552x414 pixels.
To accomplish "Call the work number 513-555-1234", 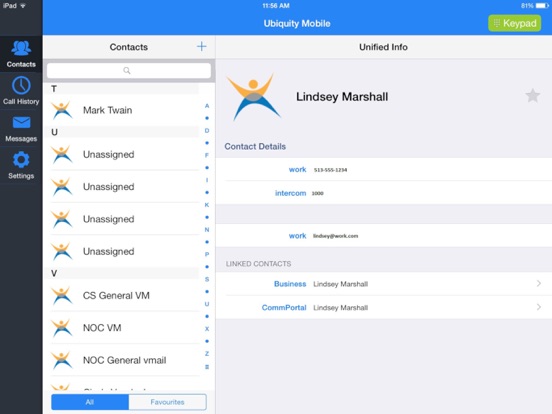I will (x=384, y=170).
